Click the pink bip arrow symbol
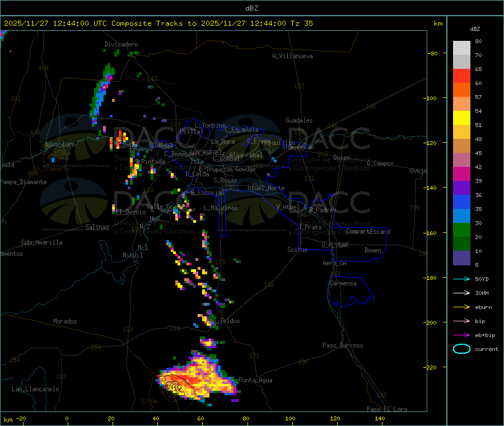The width and height of the screenshot is (504, 426). coord(461,321)
